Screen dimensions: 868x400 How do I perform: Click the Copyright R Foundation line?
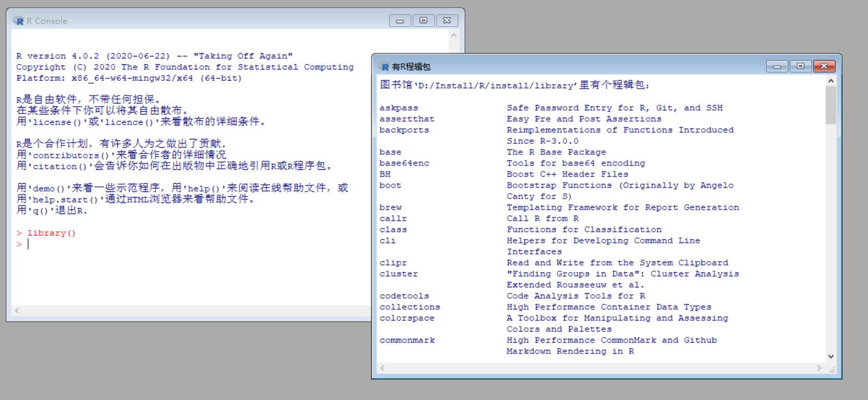coord(185,67)
